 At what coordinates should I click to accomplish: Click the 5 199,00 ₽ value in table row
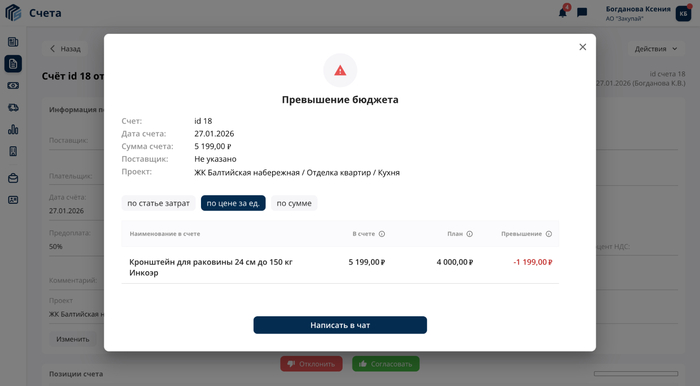[367, 262]
